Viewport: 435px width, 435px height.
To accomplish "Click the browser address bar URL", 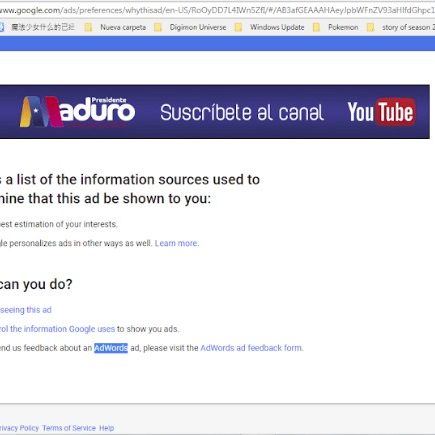I will 217,10.
